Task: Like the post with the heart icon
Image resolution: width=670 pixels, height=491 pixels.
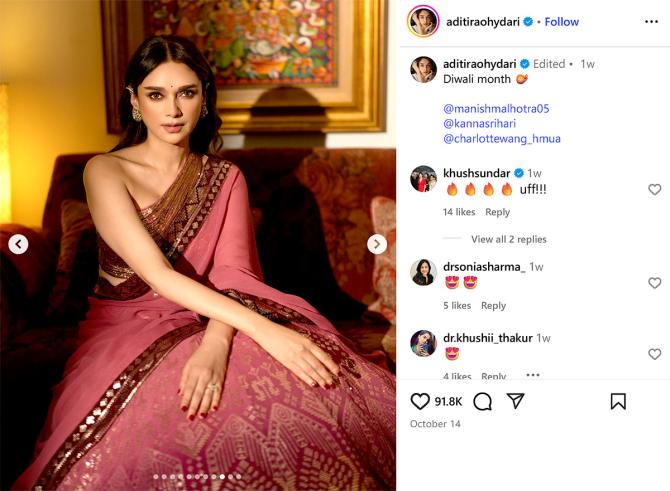Action: [420, 401]
